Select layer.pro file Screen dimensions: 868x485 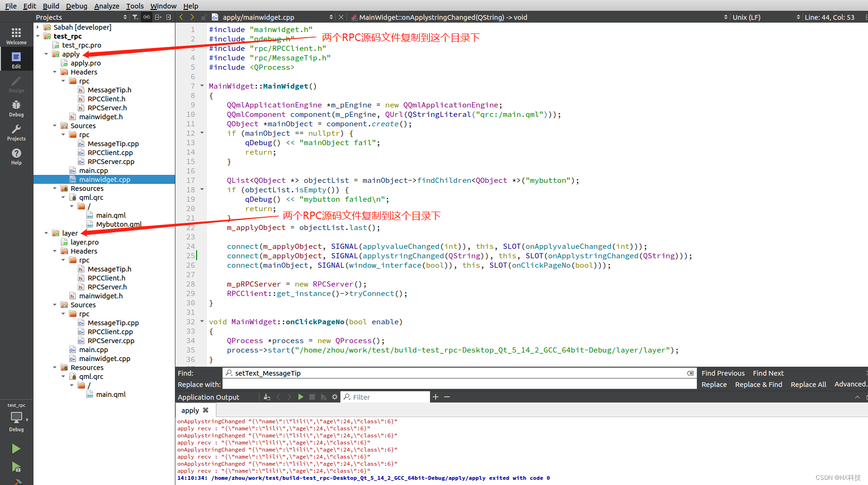[x=84, y=242]
